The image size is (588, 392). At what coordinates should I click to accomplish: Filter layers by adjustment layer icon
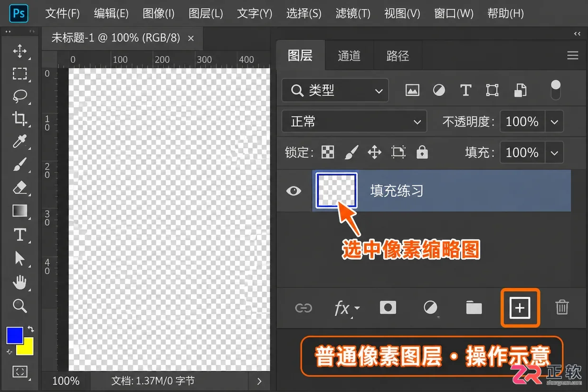coord(439,90)
